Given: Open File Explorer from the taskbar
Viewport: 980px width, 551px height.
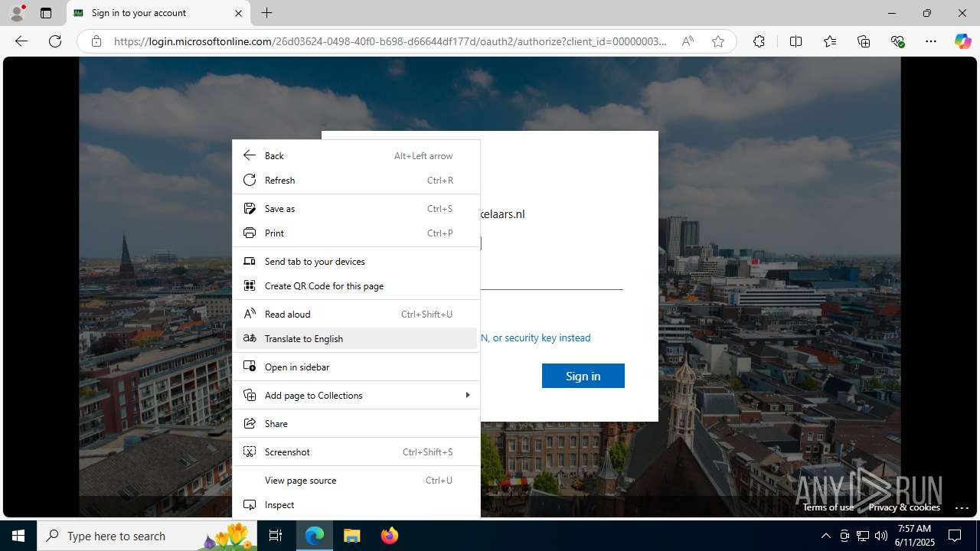Looking at the screenshot, I should pyautogui.click(x=352, y=536).
